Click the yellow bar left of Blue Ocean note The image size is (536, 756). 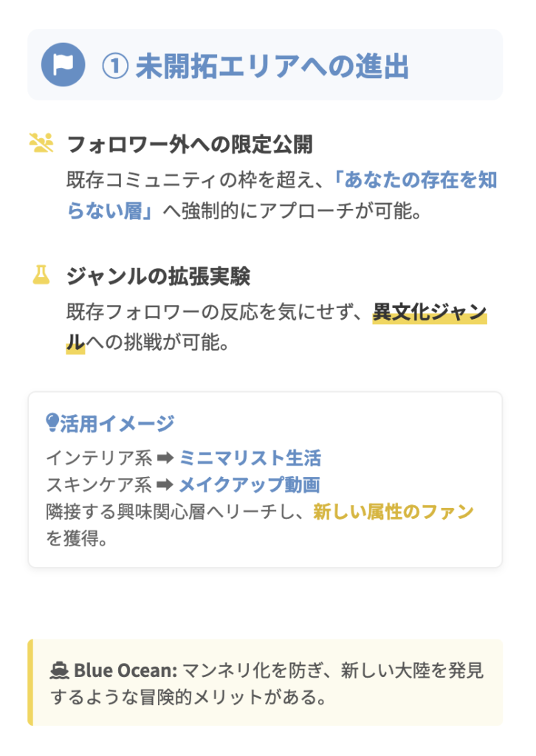click(30, 682)
